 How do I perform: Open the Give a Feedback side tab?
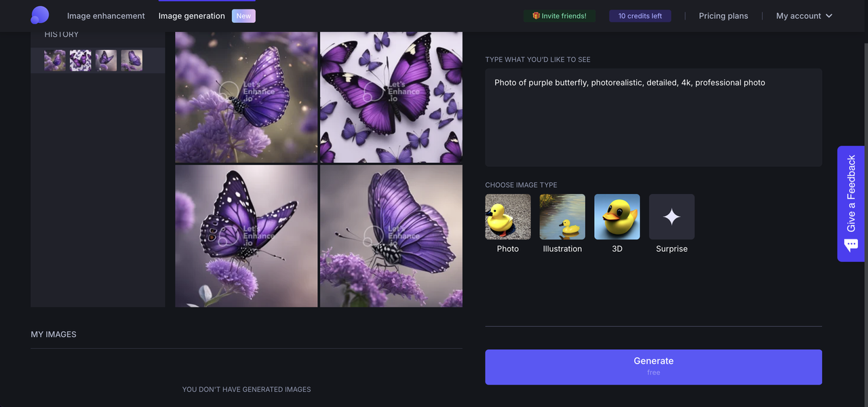(851, 203)
